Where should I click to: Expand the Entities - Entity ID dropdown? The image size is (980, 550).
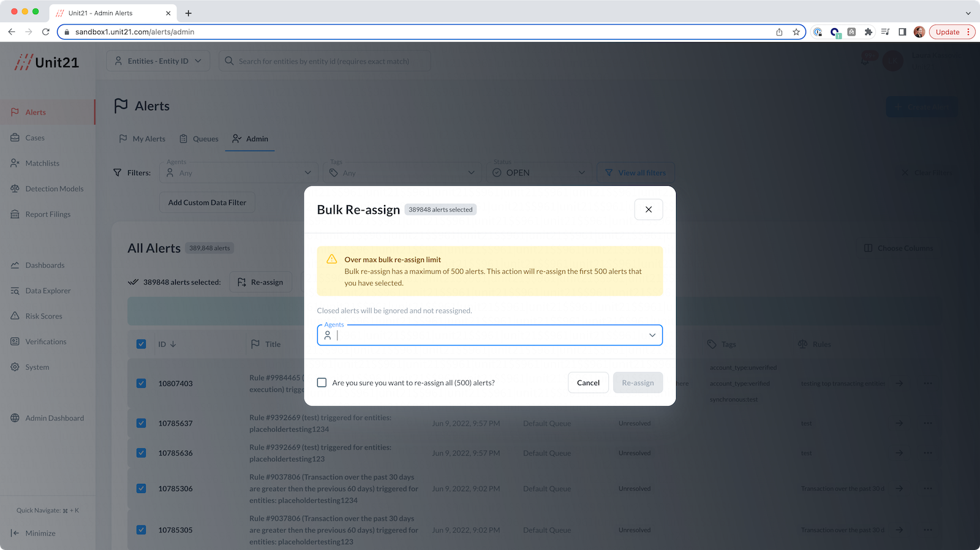pyautogui.click(x=158, y=61)
